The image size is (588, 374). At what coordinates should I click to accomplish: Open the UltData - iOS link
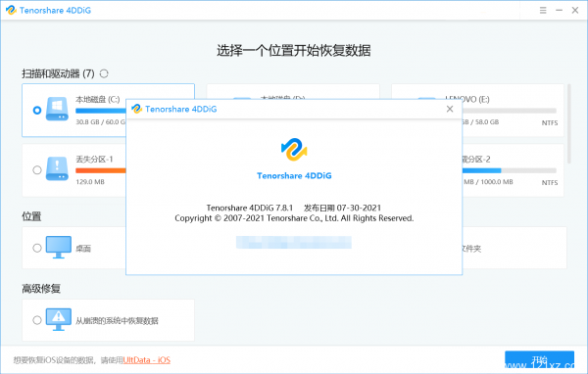point(147,360)
